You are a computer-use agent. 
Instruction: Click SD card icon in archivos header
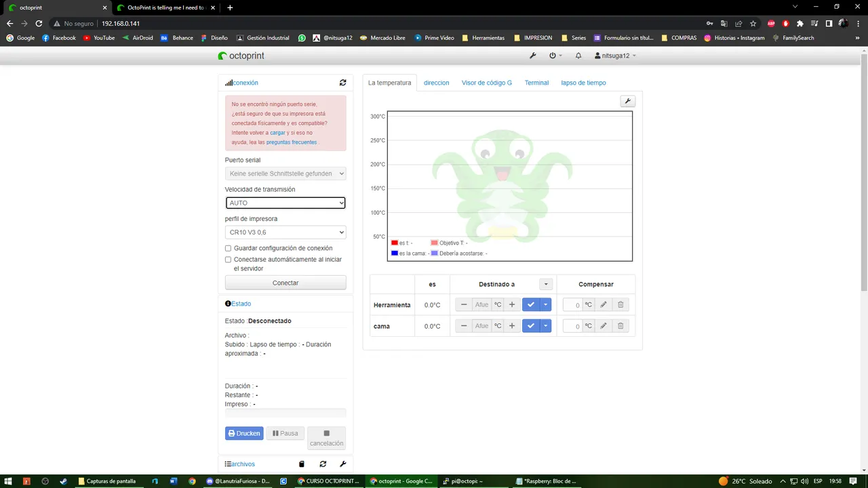pos(302,464)
